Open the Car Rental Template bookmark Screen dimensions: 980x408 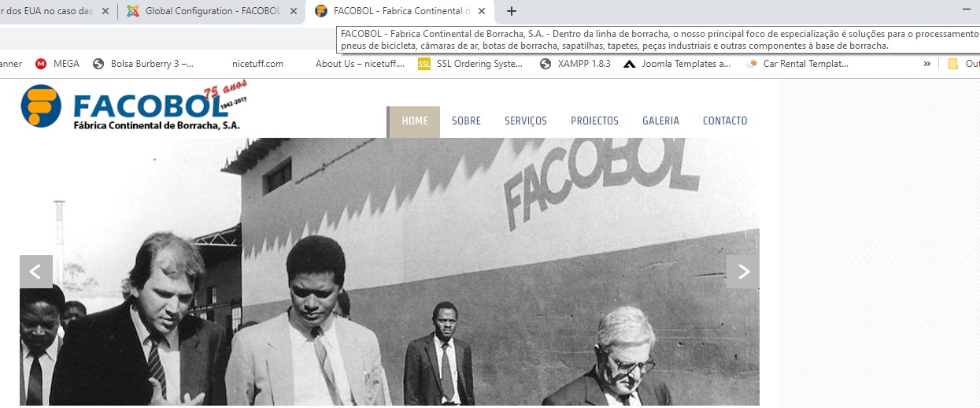pos(797,64)
